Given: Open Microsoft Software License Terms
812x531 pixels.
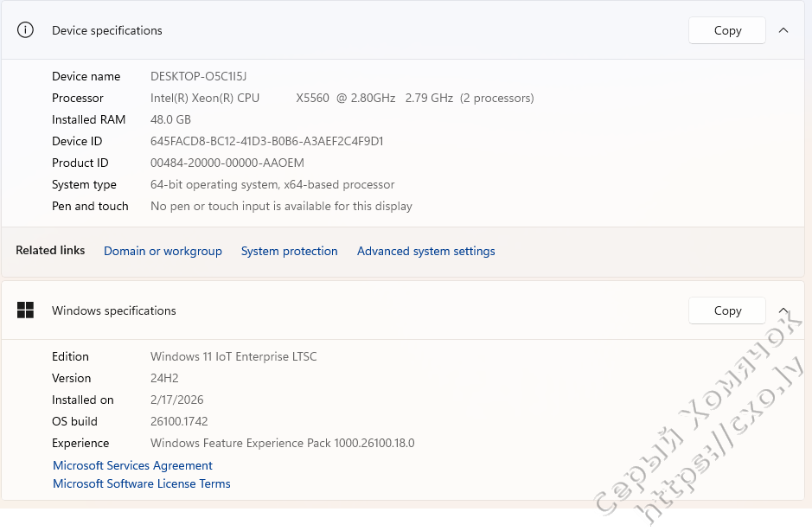Looking at the screenshot, I should tap(142, 483).
